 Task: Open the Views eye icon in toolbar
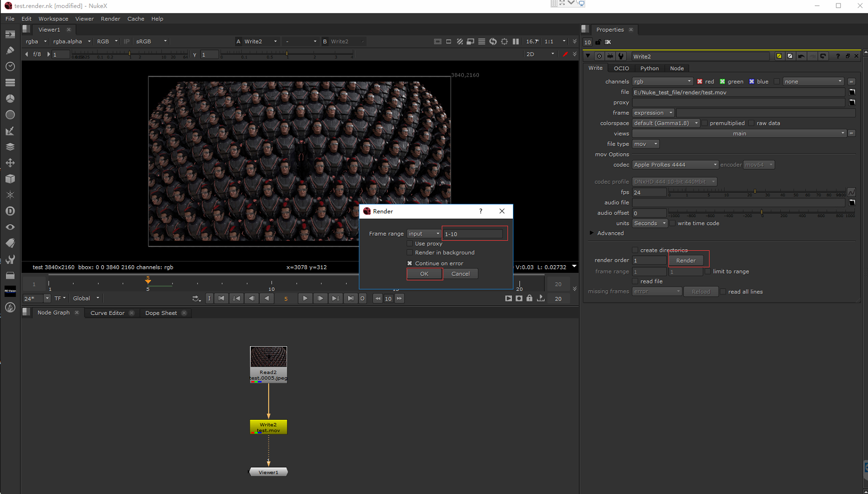[10, 227]
